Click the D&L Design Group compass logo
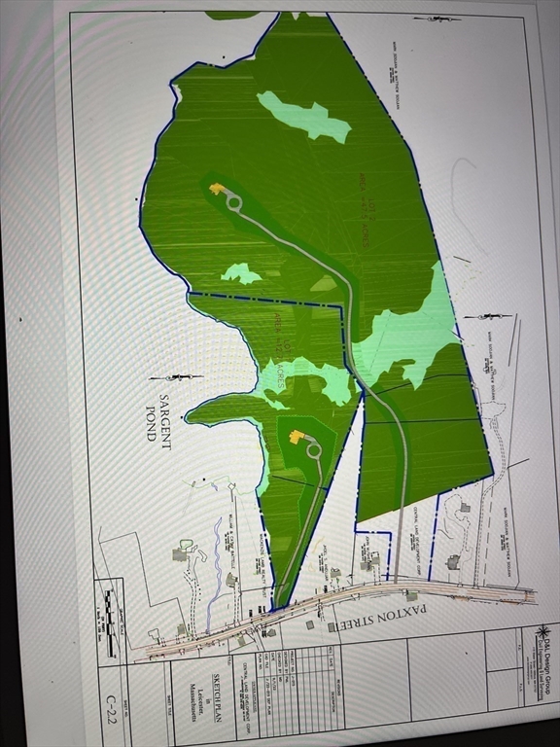This screenshot has width=560, height=747. 542,633
